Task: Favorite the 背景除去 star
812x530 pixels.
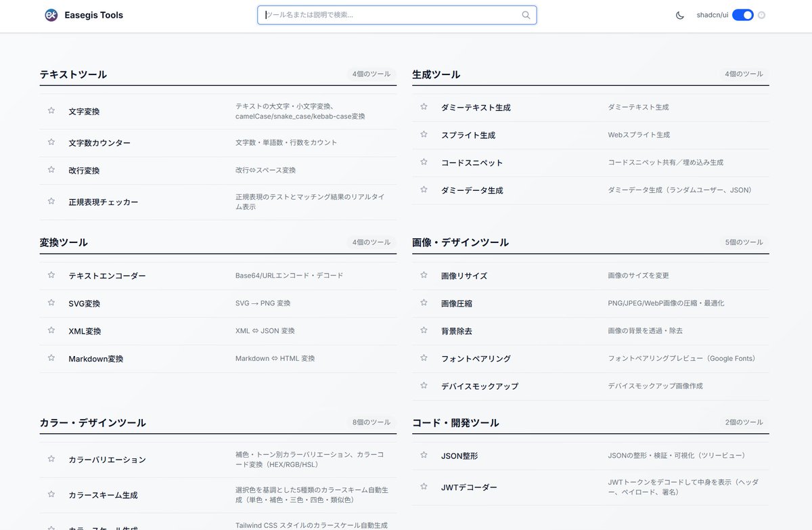Action: 424,330
